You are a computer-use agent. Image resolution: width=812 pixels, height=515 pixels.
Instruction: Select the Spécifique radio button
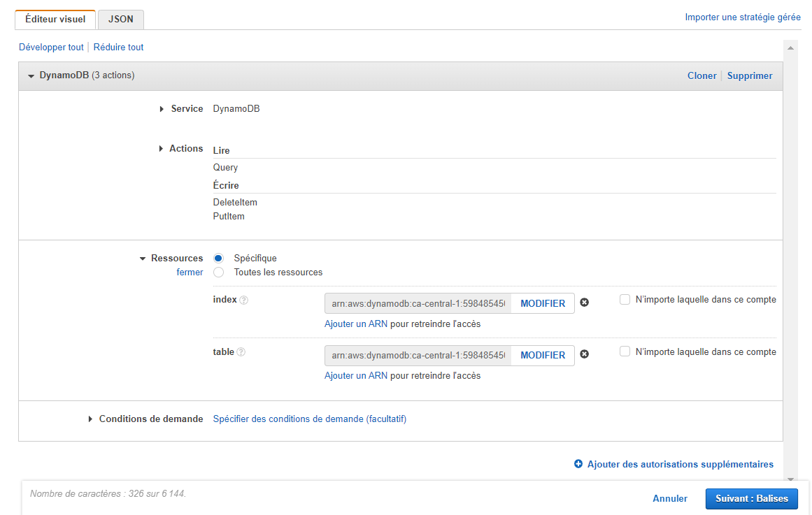click(218, 259)
